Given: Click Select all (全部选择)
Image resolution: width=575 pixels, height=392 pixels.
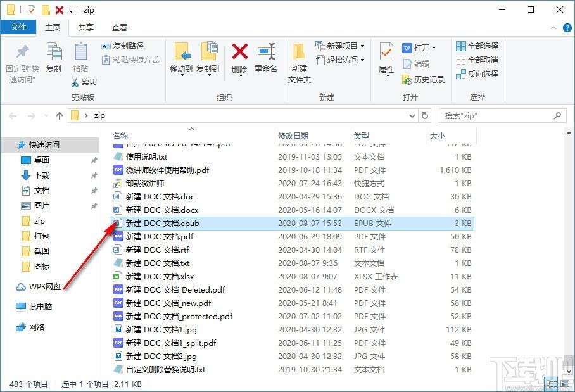Looking at the screenshot, I should click(477, 46).
